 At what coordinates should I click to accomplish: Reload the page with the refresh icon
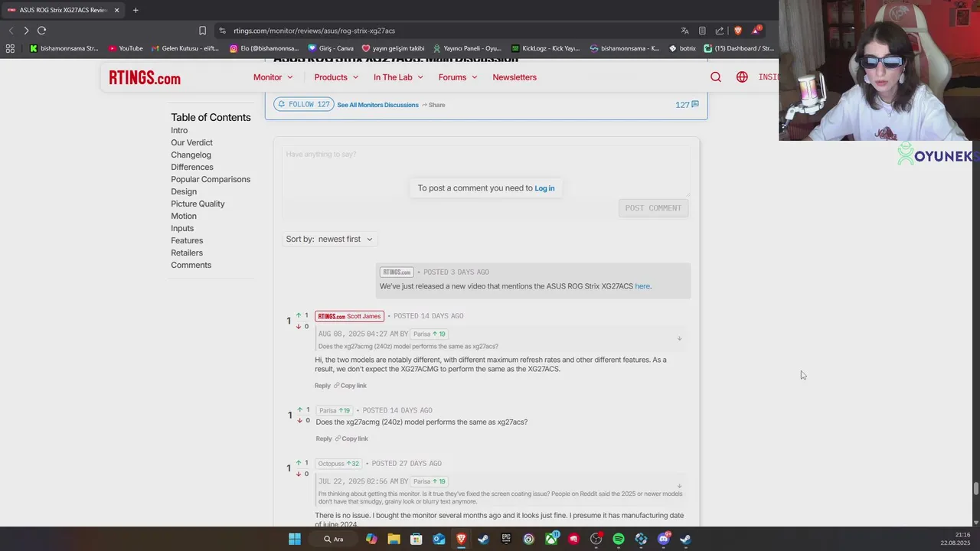tap(41, 31)
